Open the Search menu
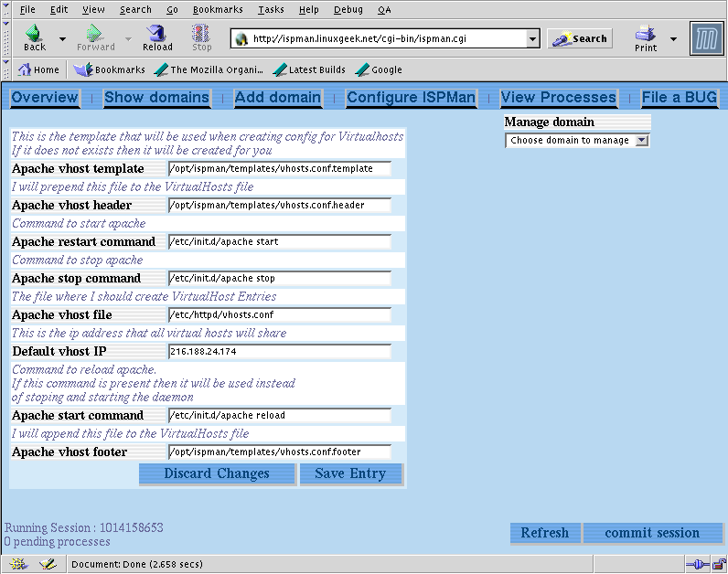Image resolution: width=728 pixels, height=574 pixels. click(135, 9)
